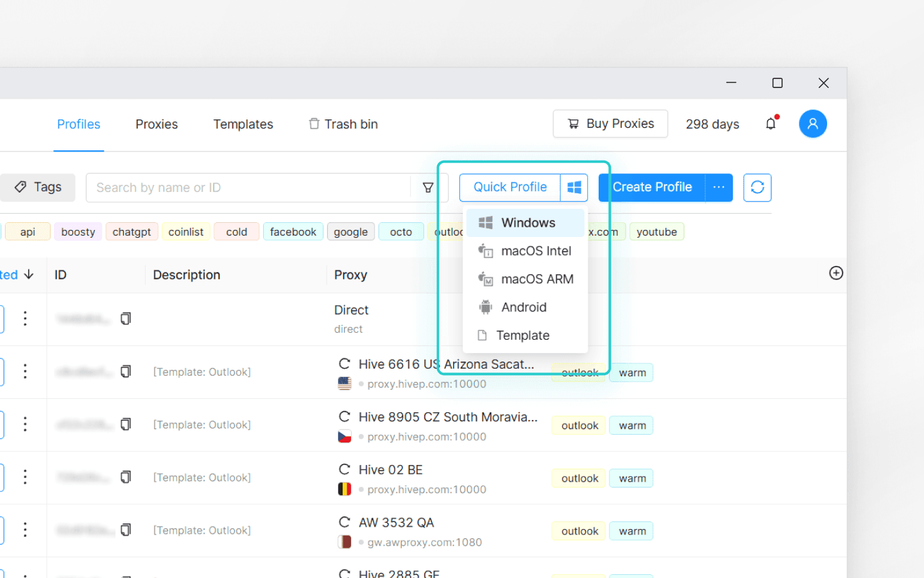Click the Create Profile button
The image size is (924, 578).
(652, 187)
